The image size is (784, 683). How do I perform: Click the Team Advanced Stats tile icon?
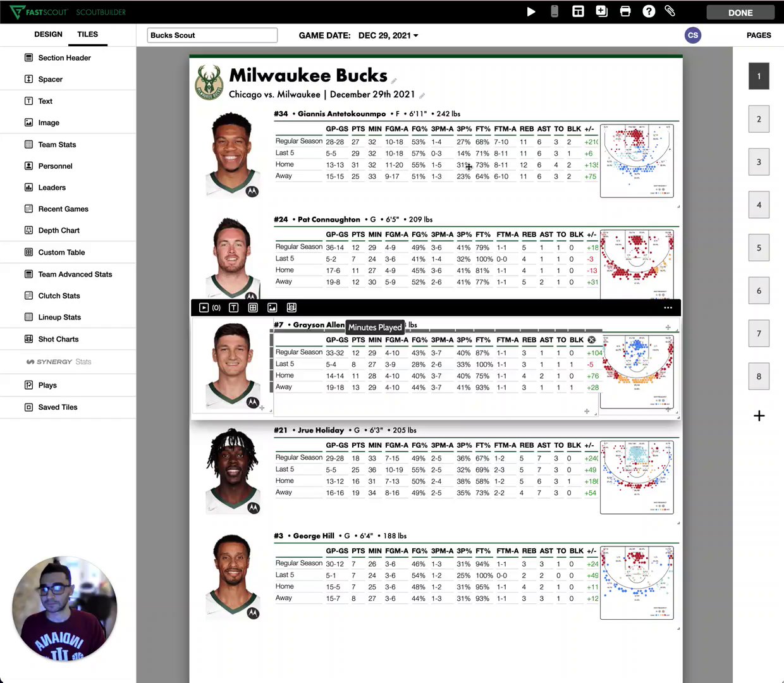click(x=28, y=274)
